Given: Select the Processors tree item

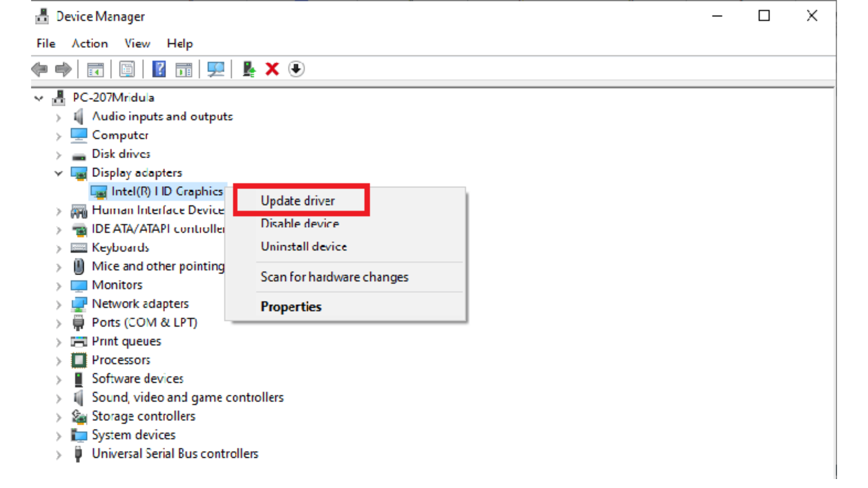Looking at the screenshot, I should [121, 360].
